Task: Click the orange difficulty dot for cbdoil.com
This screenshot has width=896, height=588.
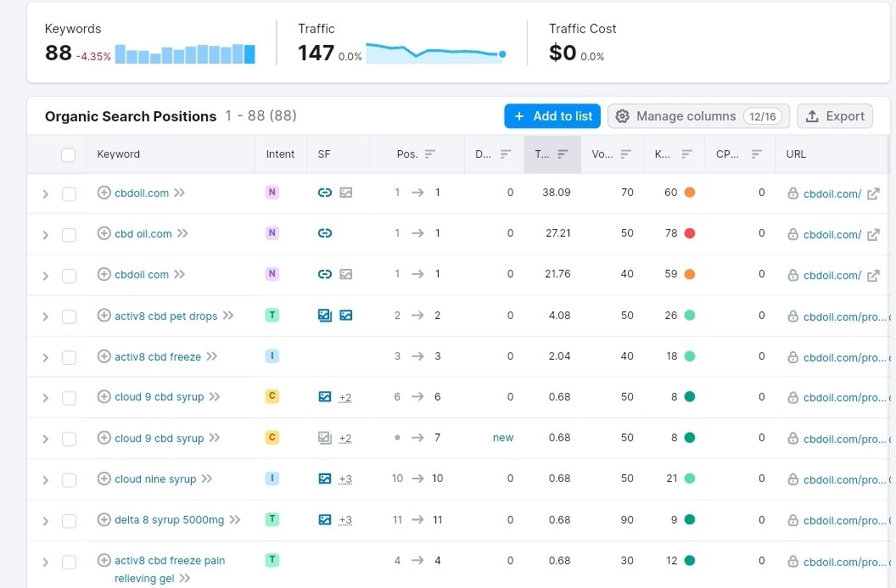Action: coord(690,193)
